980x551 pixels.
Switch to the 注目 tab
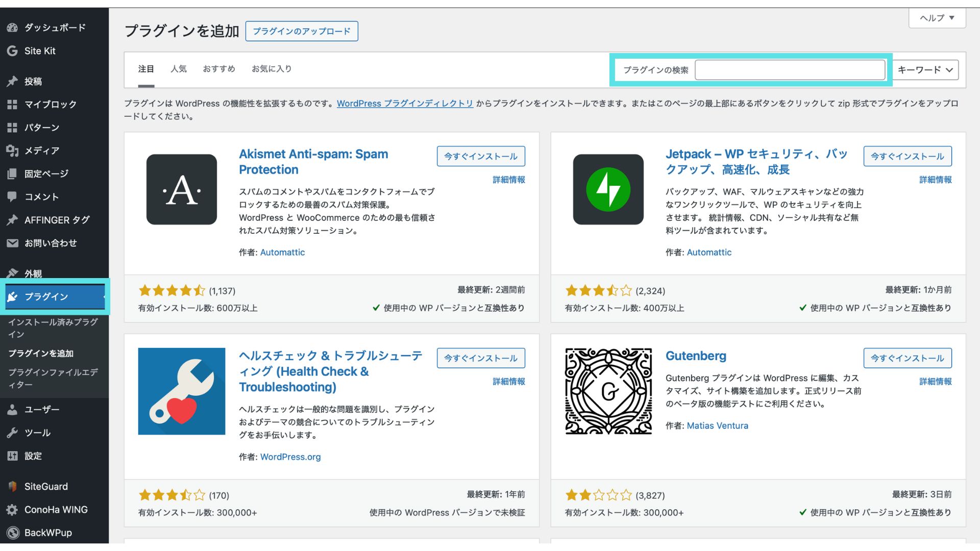tap(146, 69)
